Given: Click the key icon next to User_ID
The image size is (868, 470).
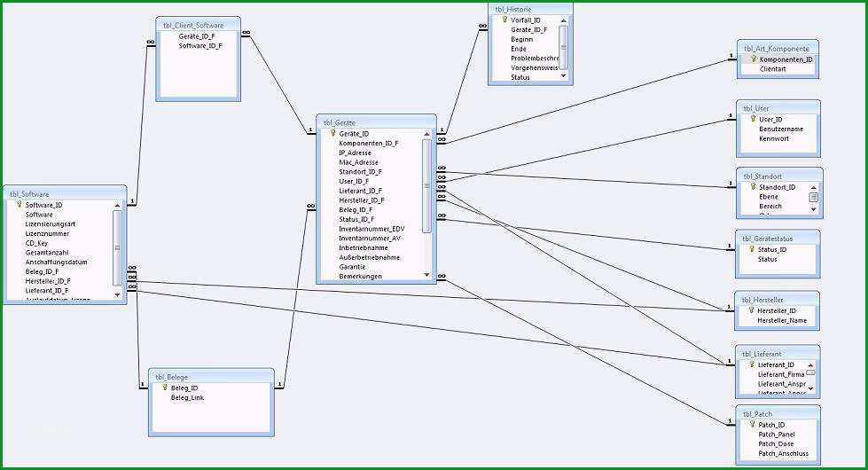Looking at the screenshot, I should click(753, 119).
